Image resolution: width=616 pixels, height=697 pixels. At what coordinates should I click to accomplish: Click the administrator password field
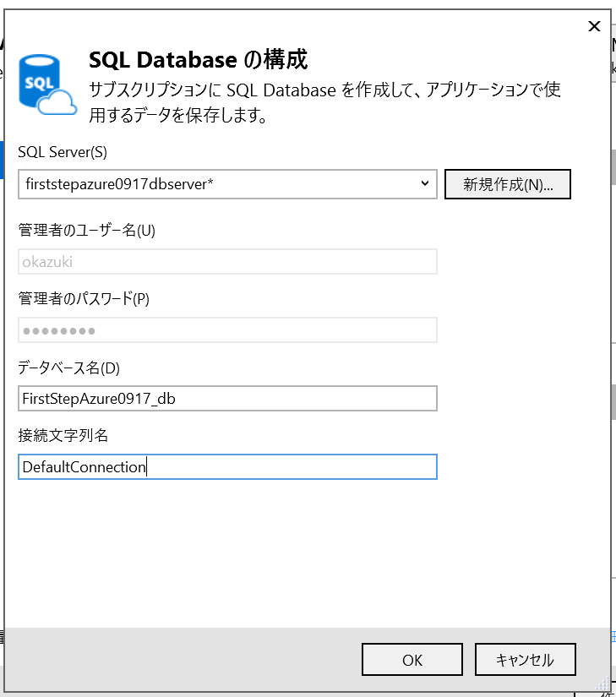(x=227, y=330)
